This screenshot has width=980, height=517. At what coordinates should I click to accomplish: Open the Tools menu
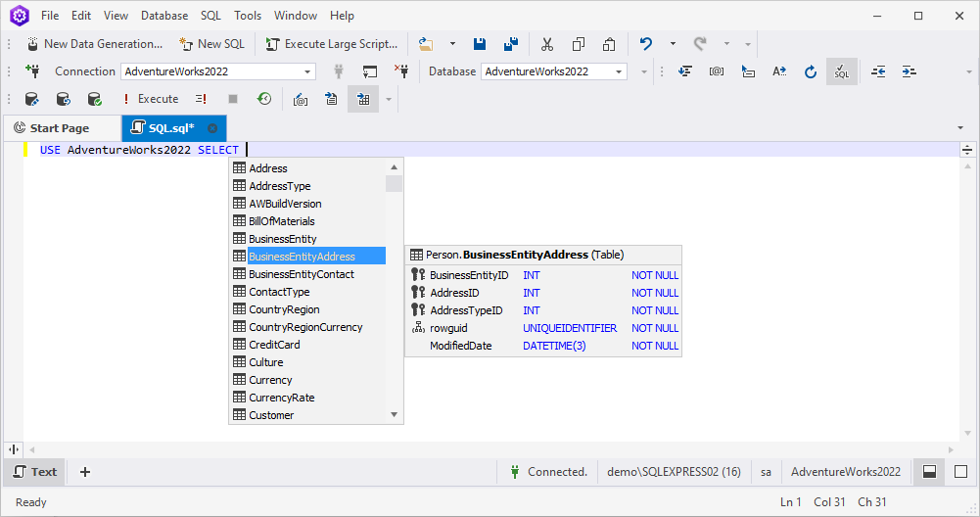click(x=248, y=16)
